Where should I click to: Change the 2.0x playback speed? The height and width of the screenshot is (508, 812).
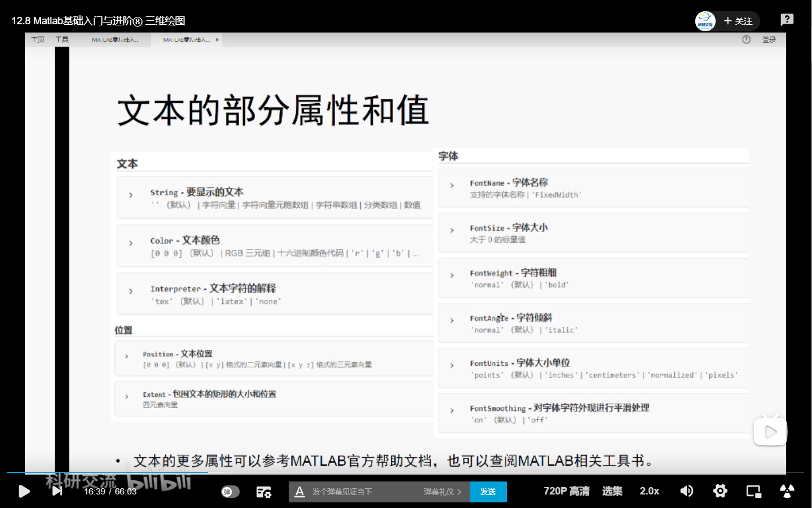[650, 491]
